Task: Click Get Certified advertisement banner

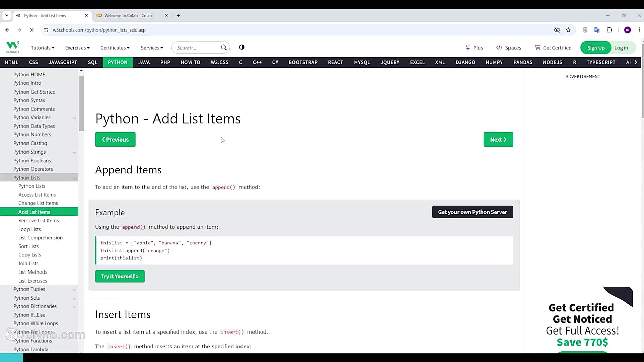Action: [x=583, y=319]
